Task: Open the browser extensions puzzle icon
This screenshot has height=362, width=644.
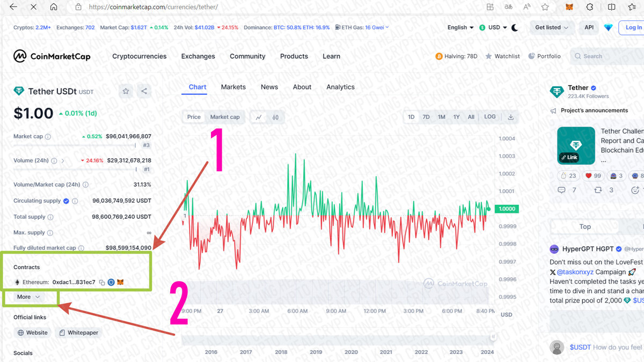Action: (x=590, y=7)
